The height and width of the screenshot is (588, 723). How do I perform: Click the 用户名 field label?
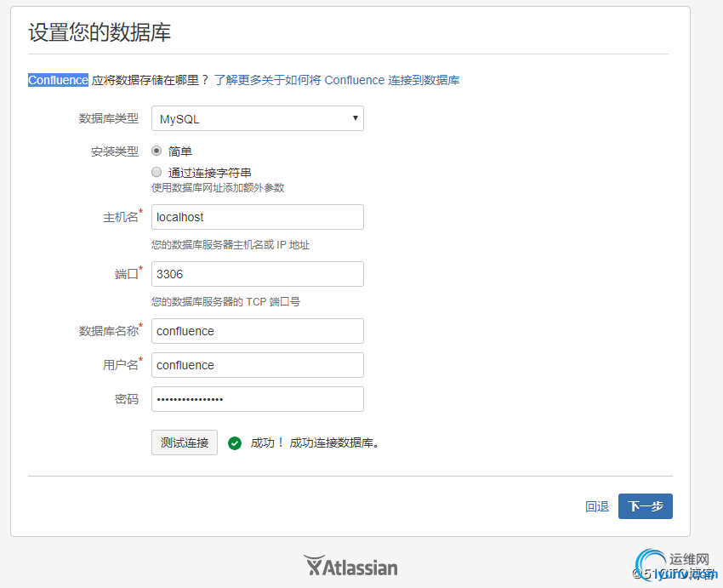(121, 365)
